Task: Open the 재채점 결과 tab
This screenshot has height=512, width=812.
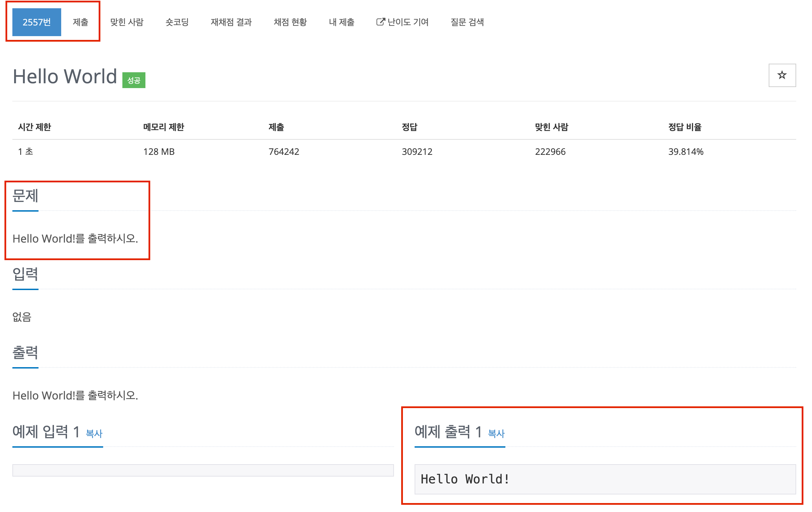Action: coord(231,22)
